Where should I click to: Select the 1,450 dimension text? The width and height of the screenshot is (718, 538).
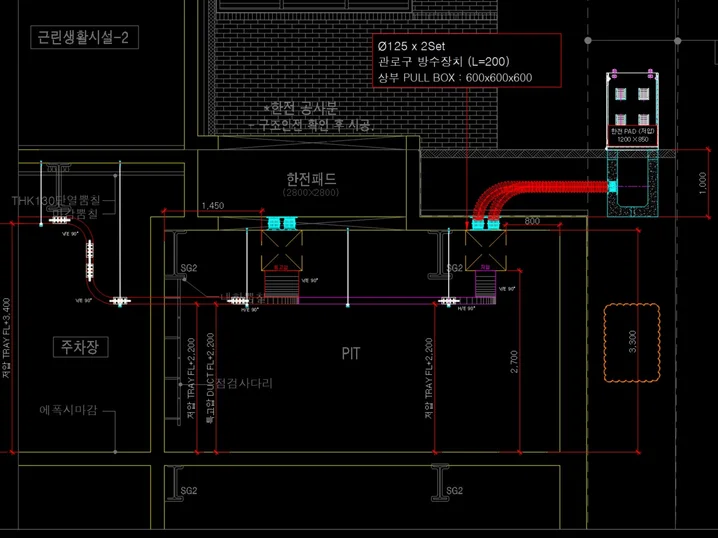(212, 205)
